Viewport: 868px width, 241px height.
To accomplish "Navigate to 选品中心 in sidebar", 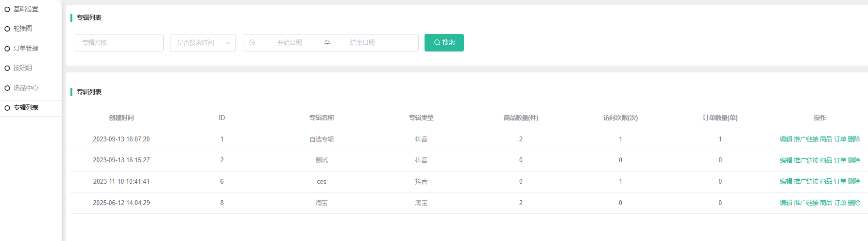I will [26, 88].
